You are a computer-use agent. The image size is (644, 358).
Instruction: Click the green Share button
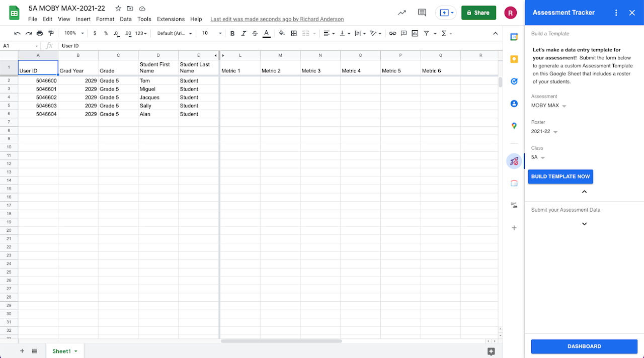click(x=478, y=13)
